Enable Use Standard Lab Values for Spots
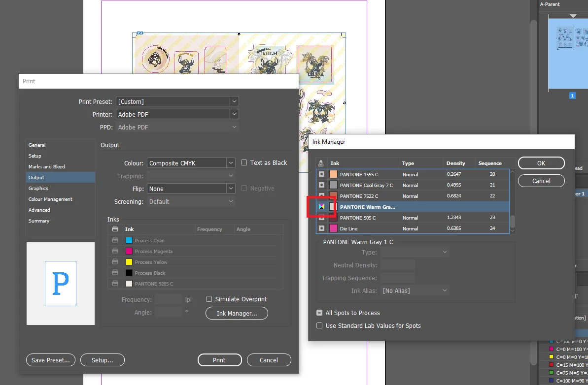The image size is (588, 385). coord(319,326)
